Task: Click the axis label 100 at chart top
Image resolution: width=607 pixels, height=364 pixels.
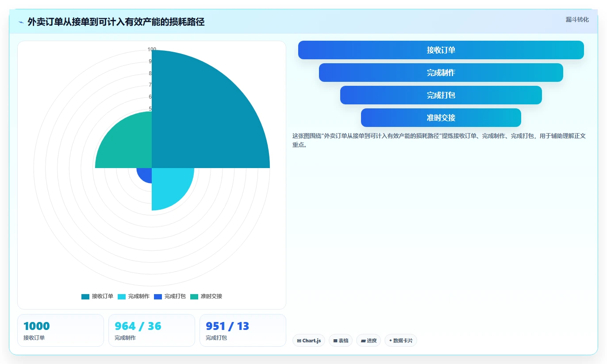Action: point(152,50)
